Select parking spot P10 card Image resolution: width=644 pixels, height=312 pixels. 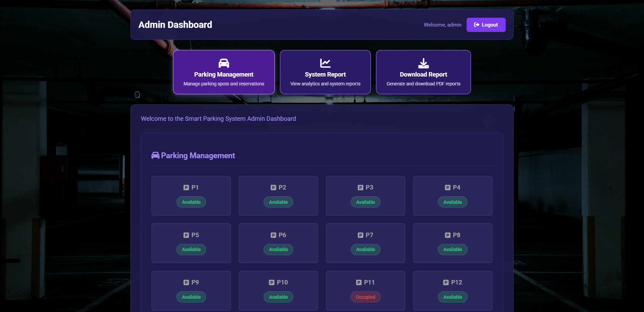pyautogui.click(x=278, y=290)
